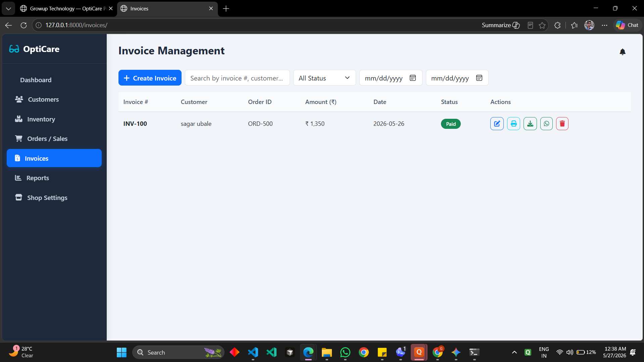This screenshot has height=362, width=644.
Task: Click Invoice # column header
Action: click(x=136, y=102)
